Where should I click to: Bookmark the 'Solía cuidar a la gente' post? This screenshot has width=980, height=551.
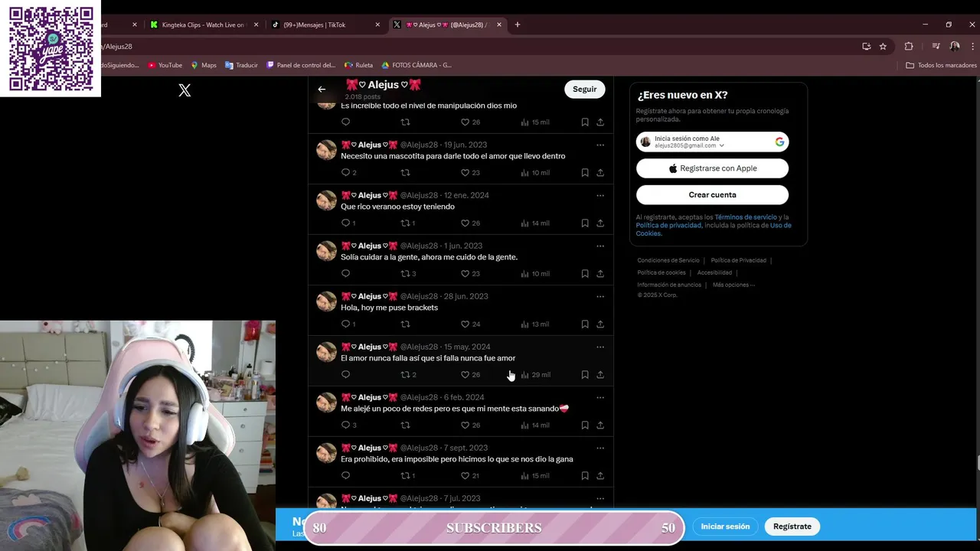point(585,274)
